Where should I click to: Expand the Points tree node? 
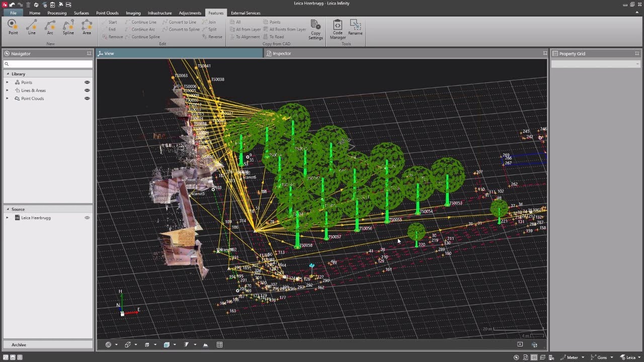8,82
